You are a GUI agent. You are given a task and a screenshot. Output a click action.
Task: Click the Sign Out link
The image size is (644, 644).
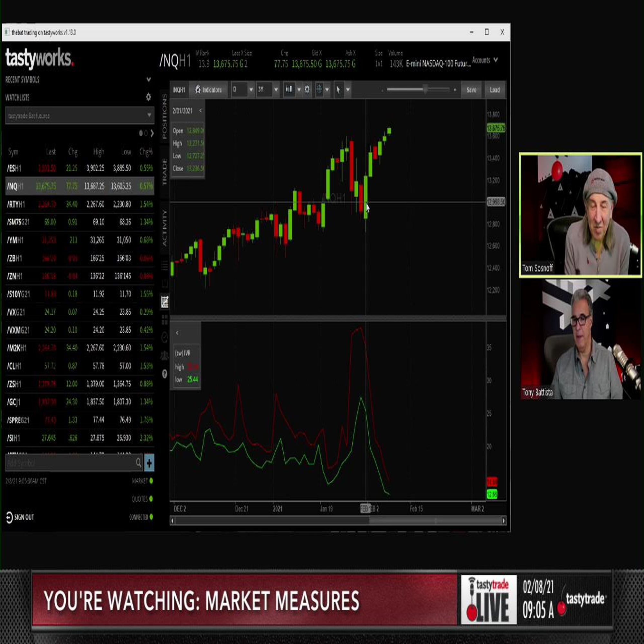coord(20,517)
